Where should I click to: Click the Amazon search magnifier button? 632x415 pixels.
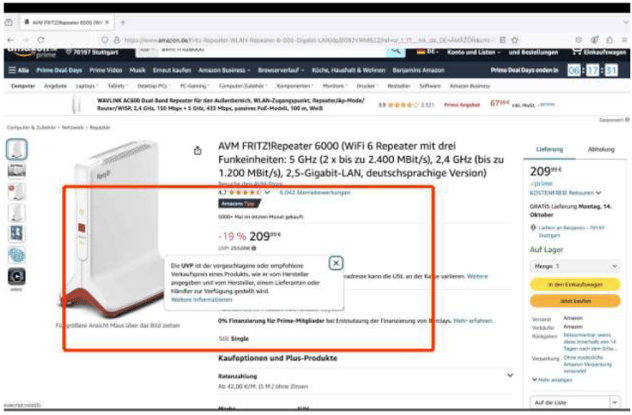click(x=395, y=51)
